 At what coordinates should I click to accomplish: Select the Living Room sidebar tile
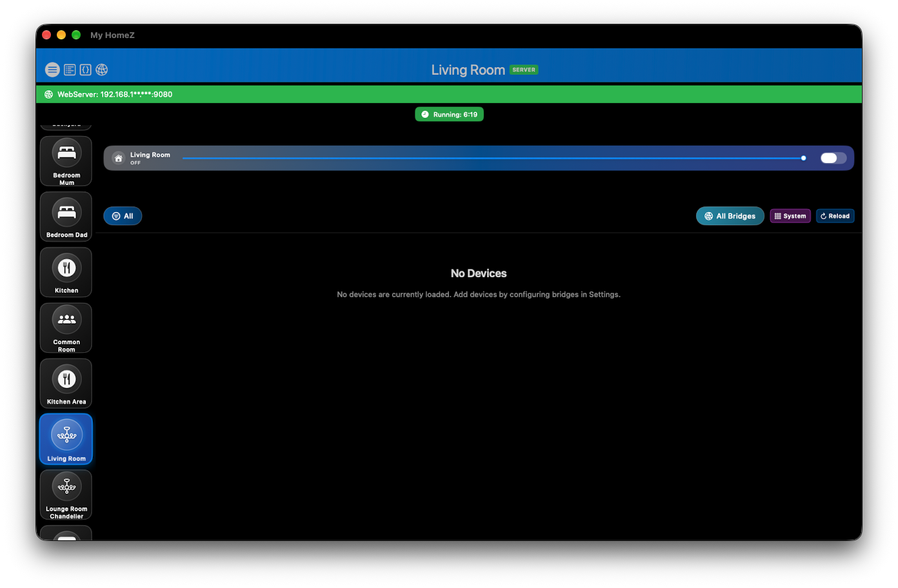pyautogui.click(x=66, y=439)
